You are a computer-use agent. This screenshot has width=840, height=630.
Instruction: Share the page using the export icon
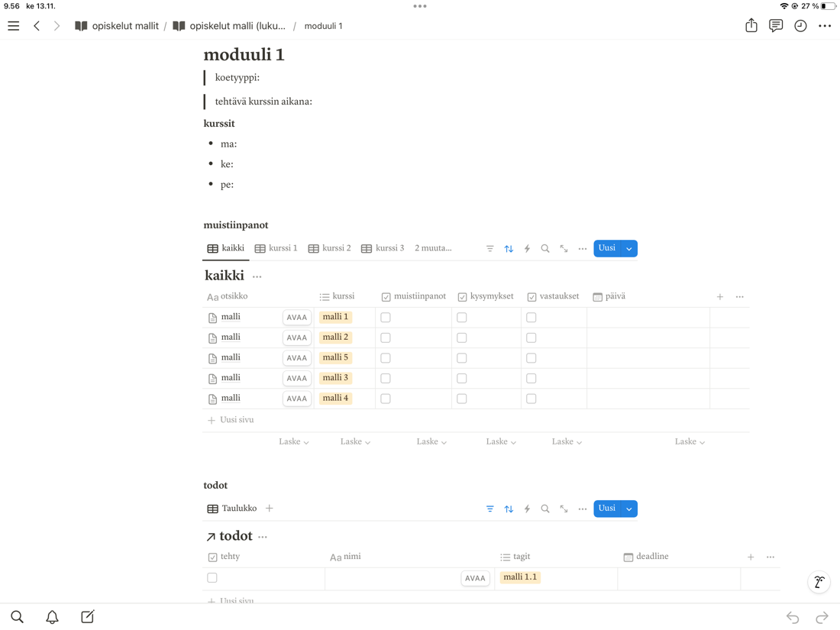pyautogui.click(x=751, y=25)
